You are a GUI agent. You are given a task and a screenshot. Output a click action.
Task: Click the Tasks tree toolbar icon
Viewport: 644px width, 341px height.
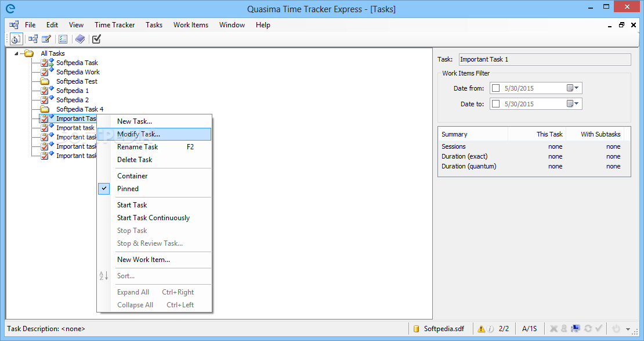33,39
